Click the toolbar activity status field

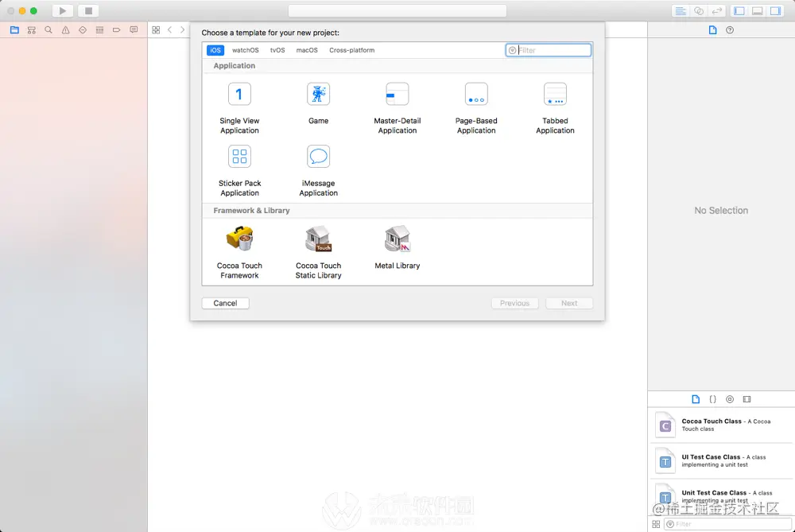[x=397, y=10]
